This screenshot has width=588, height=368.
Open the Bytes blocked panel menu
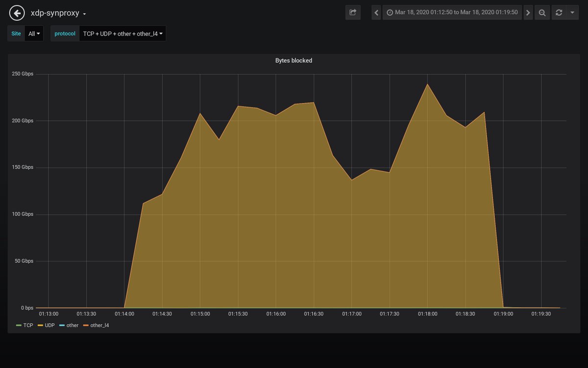(x=294, y=60)
